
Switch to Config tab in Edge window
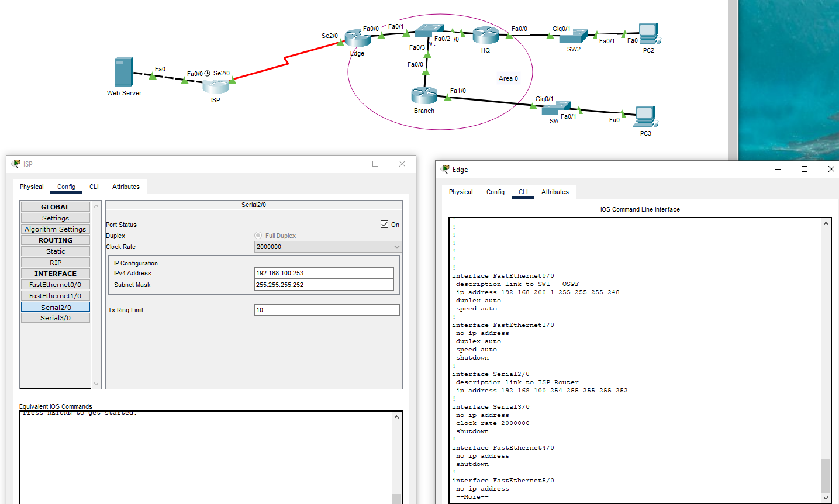pyautogui.click(x=495, y=192)
